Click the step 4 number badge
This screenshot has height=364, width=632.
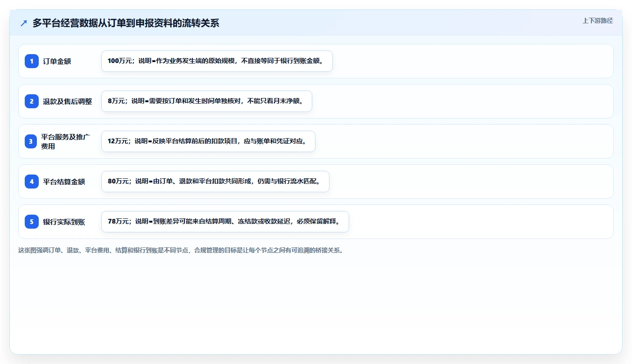pyautogui.click(x=32, y=182)
